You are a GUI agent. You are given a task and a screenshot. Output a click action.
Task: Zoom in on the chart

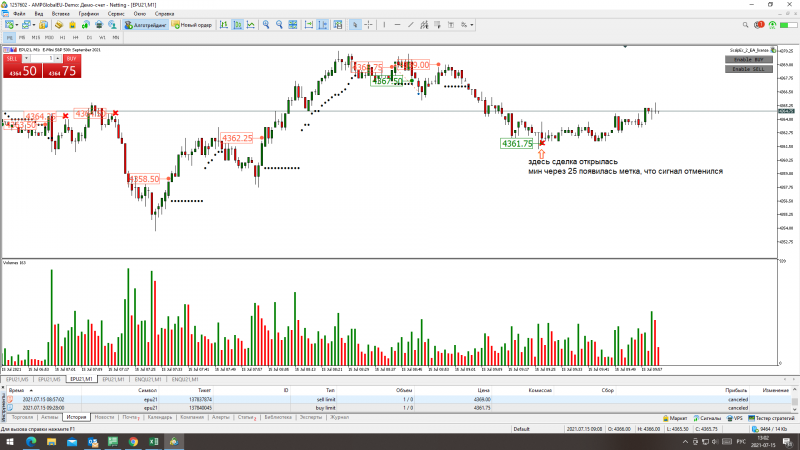pos(266,24)
